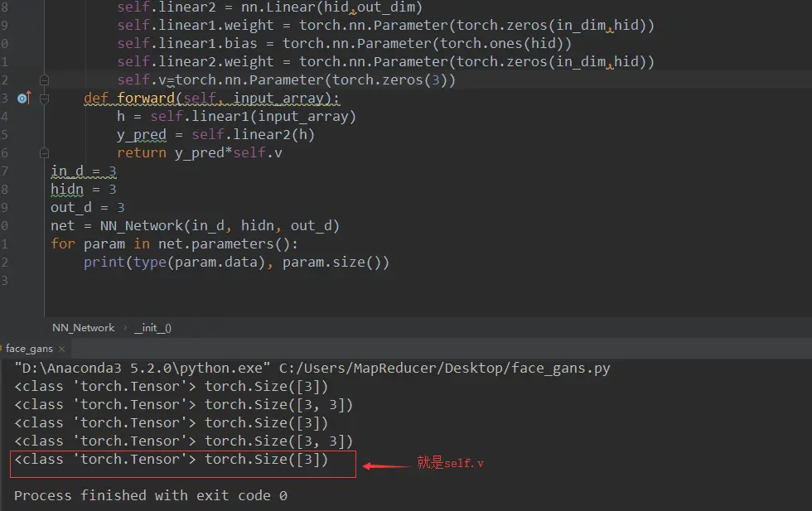Click the 'self.linear2 = nn.Linear(hid,out_dim)' line

(x=269, y=7)
